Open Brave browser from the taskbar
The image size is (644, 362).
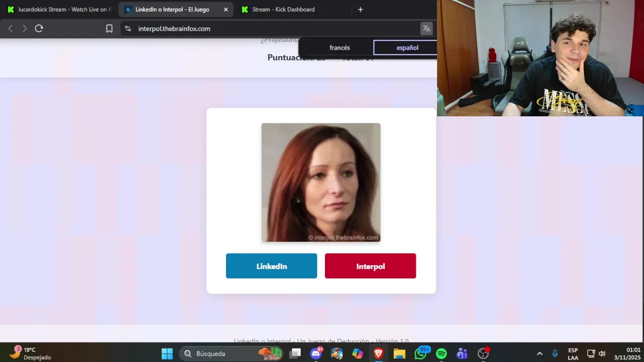378,353
